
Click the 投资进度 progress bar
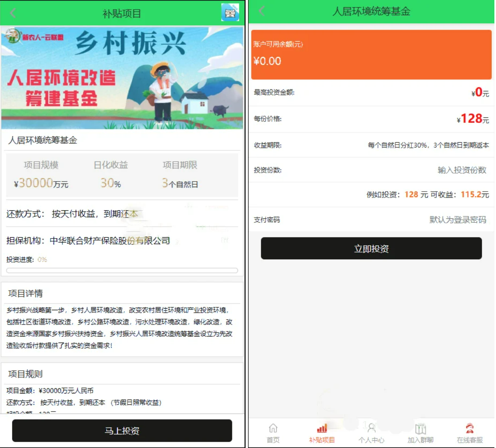[x=121, y=270]
